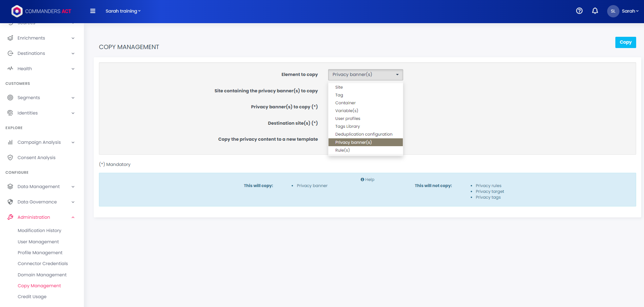Click the SL user avatar
644x307 pixels.
click(613, 11)
